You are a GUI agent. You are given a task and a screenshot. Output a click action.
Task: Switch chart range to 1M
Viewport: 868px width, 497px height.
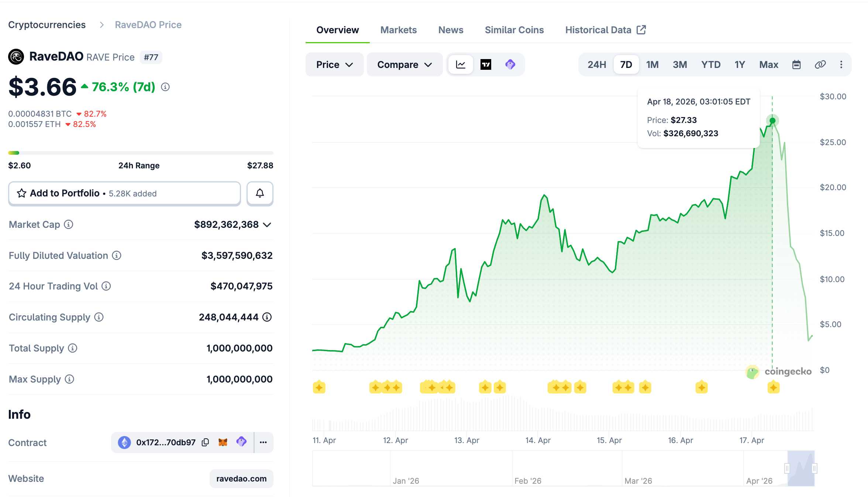point(652,65)
